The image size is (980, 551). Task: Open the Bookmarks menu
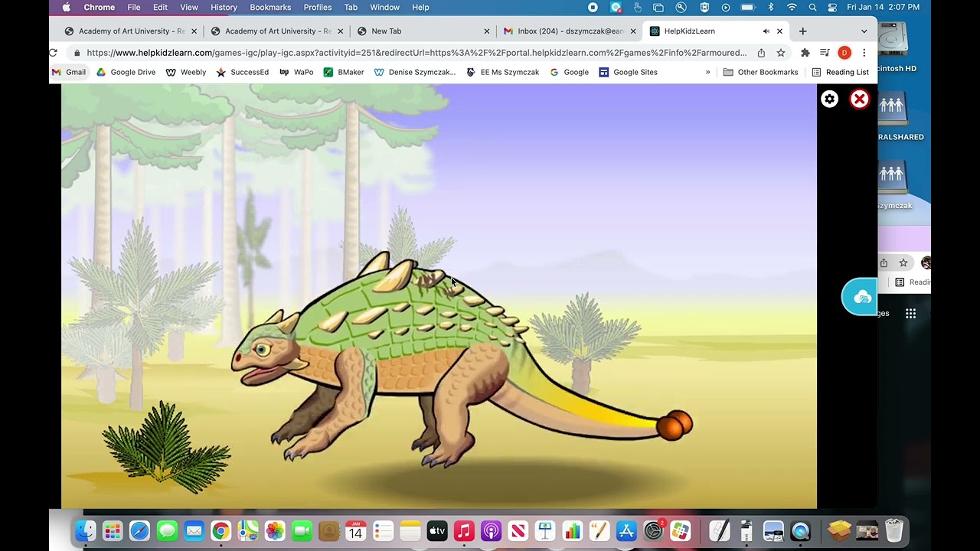pyautogui.click(x=270, y=7)
